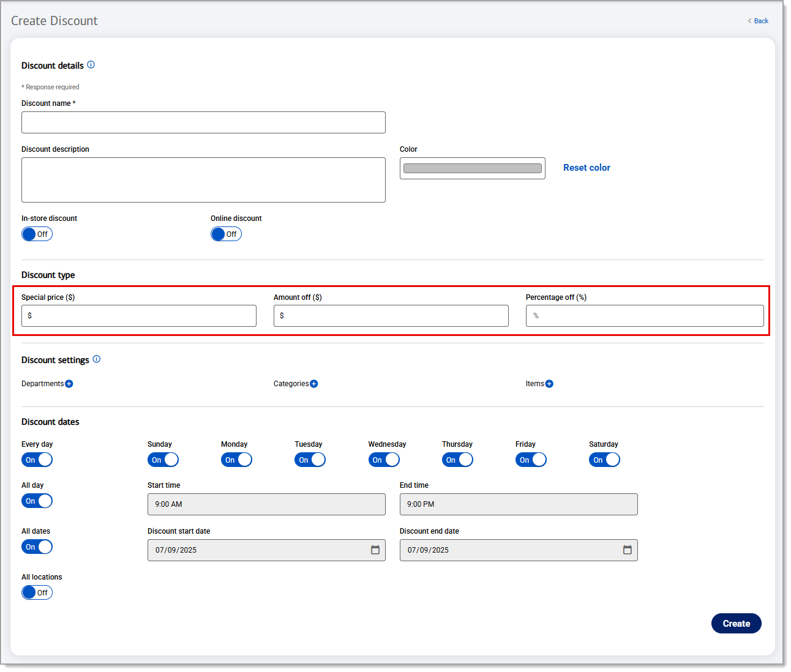Click the Discount type heading
This screenshot has width=791, height=672.
(x=48, y=275)
